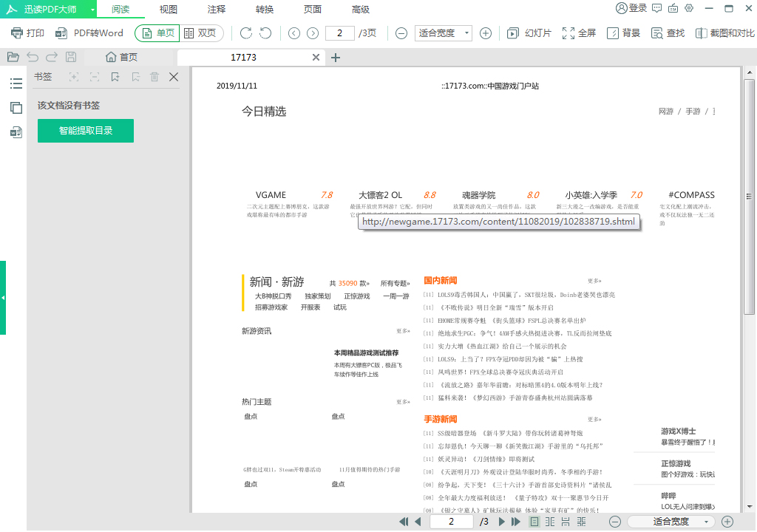Screen dimensions: 757x532
Task: Click the 智能提取目录 extract catalog button
Action: coord(85,130)
